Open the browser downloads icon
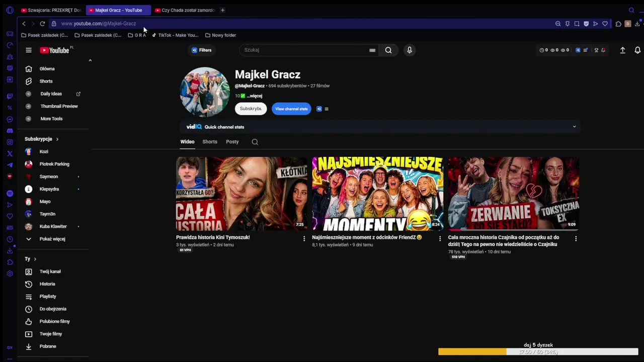This screenshot has height=362, width=644. coord(637,24)
